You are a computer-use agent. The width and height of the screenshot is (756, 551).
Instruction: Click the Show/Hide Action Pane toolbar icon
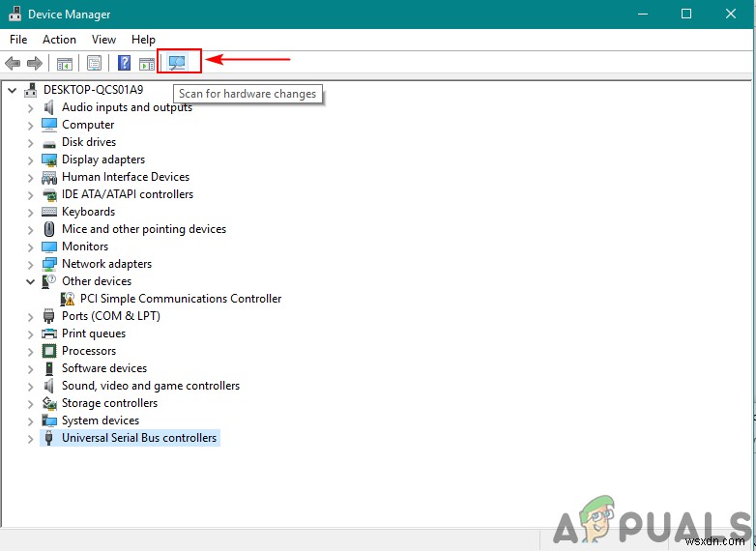[x=147, y=63]
